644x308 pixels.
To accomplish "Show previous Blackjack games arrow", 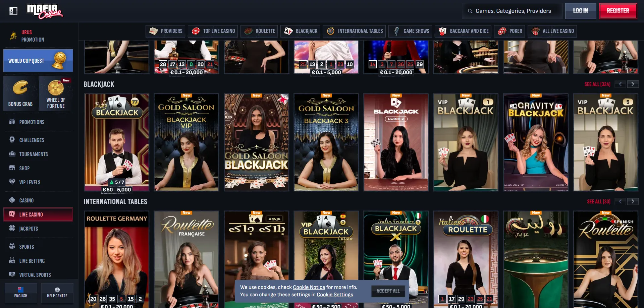I will [x=620, y=84].
